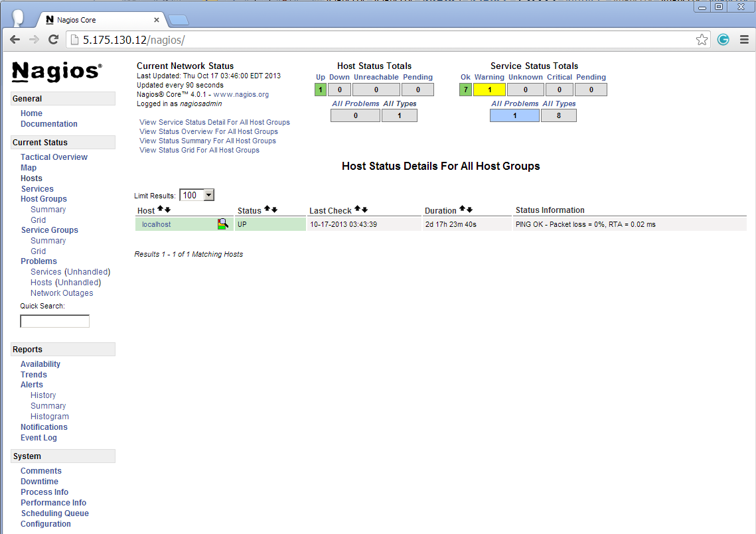Open Chrome user profile icon

[18, 18]
